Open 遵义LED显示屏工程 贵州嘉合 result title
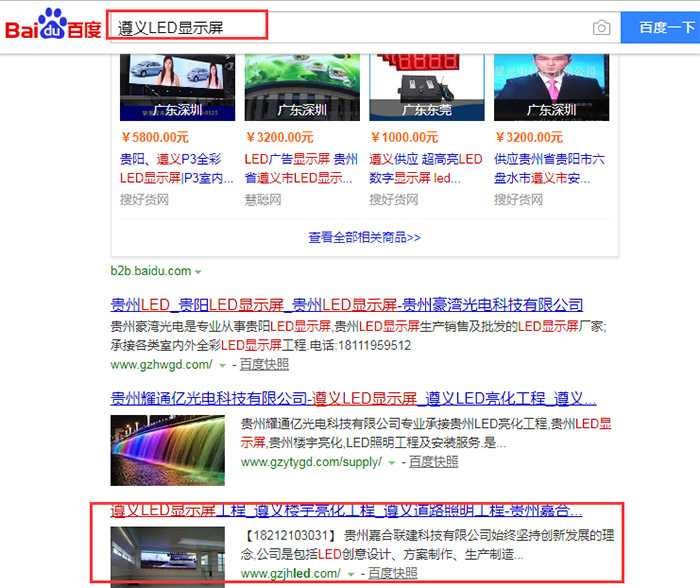 pyautogui.click(x=346, y=511)
